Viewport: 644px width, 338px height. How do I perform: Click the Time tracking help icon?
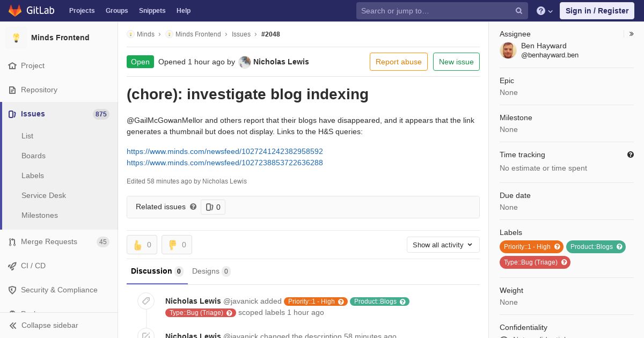[x=631, y=155]
